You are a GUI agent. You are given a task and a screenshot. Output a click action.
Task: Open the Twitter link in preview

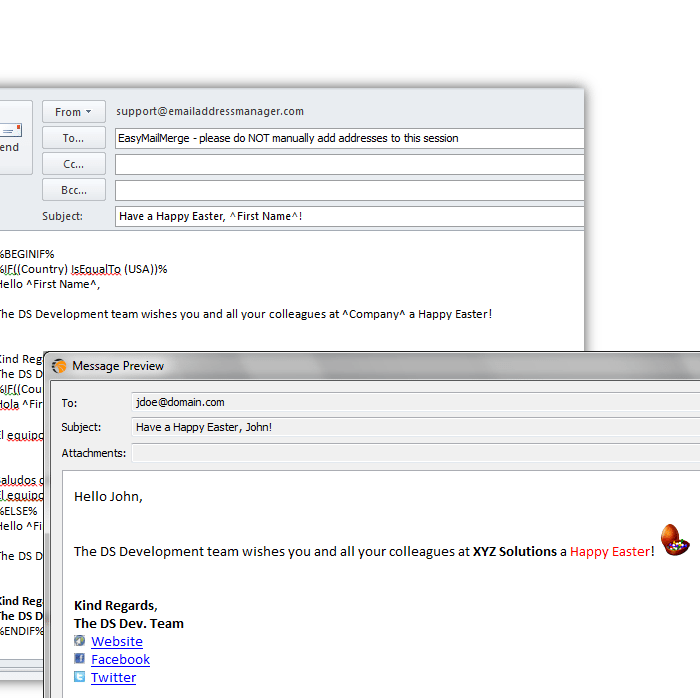point(113,677)
